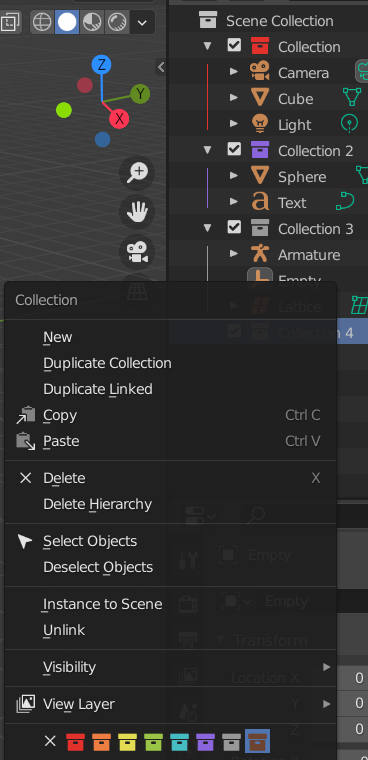The width and height of the screenshot is (368, 760).
Task: Expand the Text object in outliner
Action: coord(234,202)
